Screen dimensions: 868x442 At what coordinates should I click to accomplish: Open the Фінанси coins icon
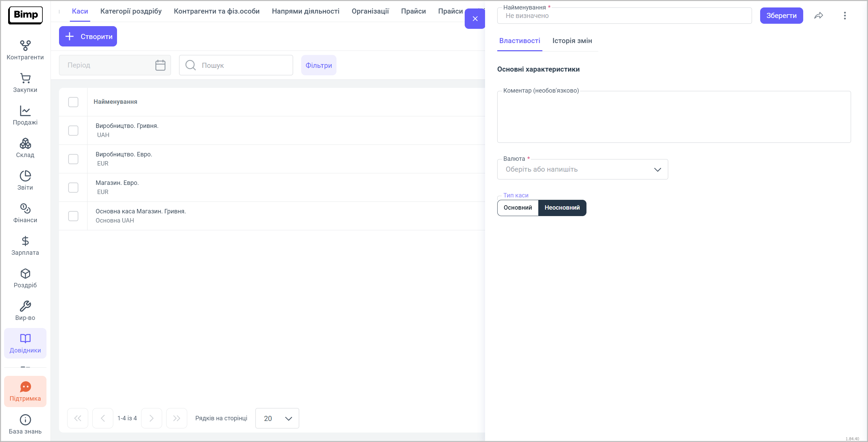point(25,209)
